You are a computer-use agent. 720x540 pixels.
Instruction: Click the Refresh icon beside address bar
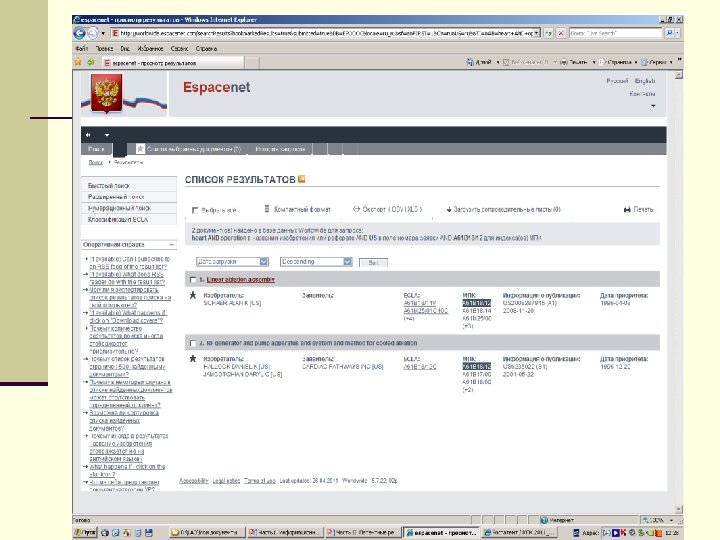tap(548, 33)
